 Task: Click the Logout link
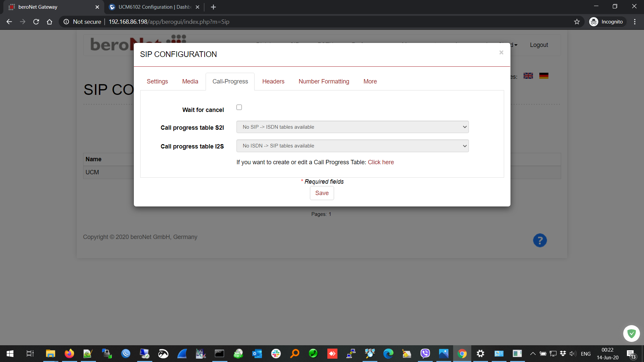pyautogui.click(x=539, y=45)
